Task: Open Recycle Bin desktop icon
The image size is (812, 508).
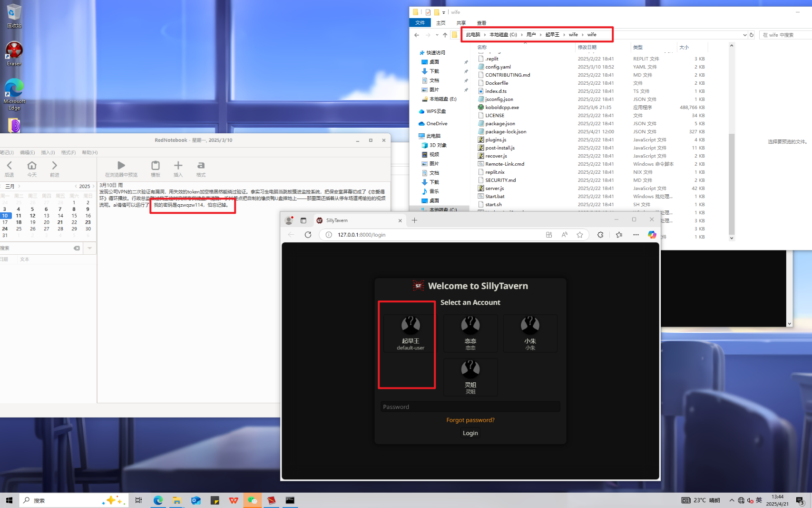Action: coord(14,16)
